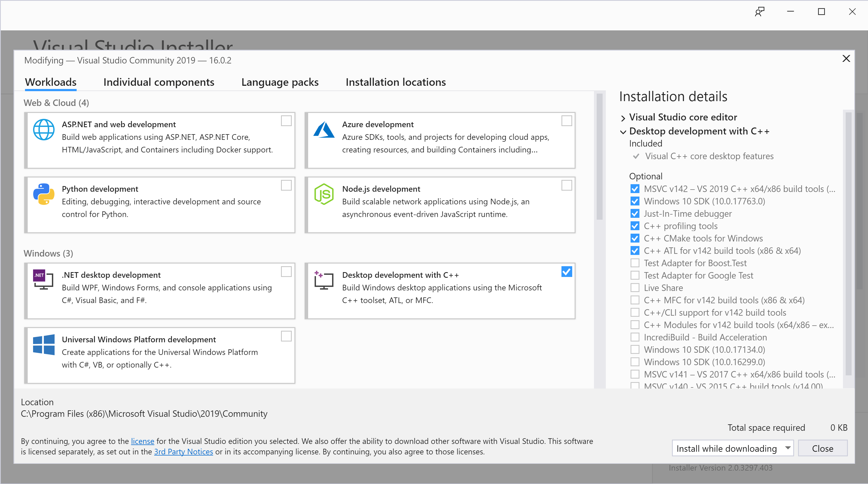Click the Python development snake icon
The image size is (868, 484).
coord(44,194)
